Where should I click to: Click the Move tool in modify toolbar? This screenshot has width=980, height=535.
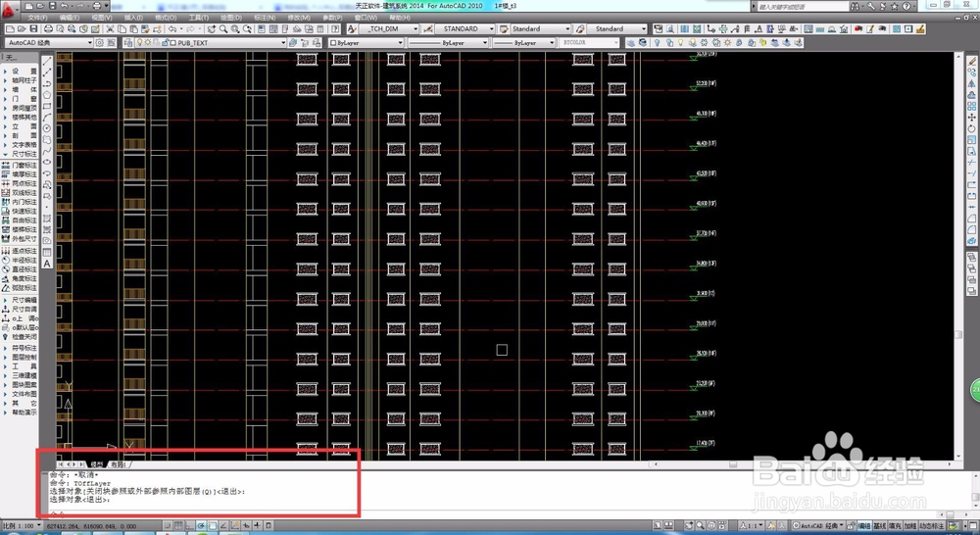coord(972,118)
